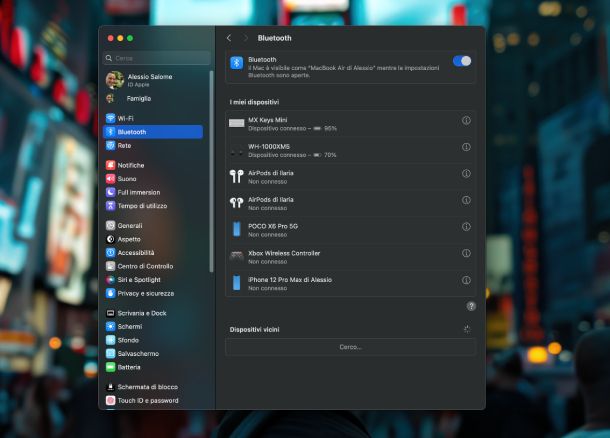Maximize the window with the green button
The height and width of the screenshot is (438, 610).
coord(130,38)
